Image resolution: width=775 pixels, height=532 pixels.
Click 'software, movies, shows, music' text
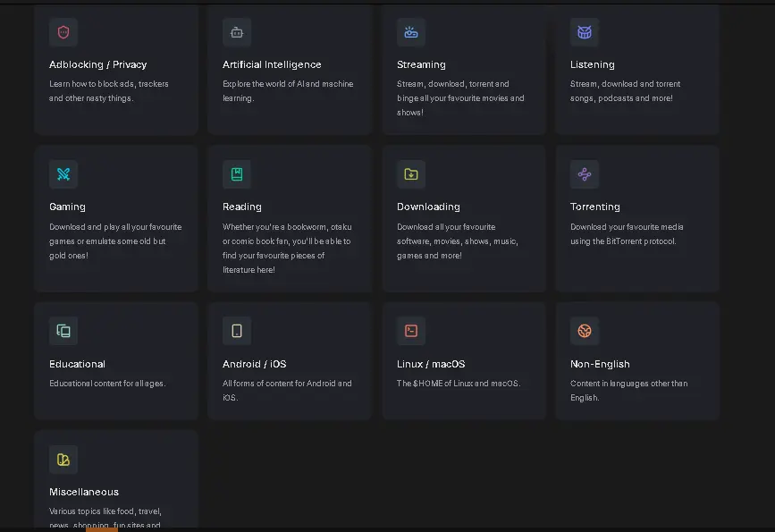tap(457, 241)
